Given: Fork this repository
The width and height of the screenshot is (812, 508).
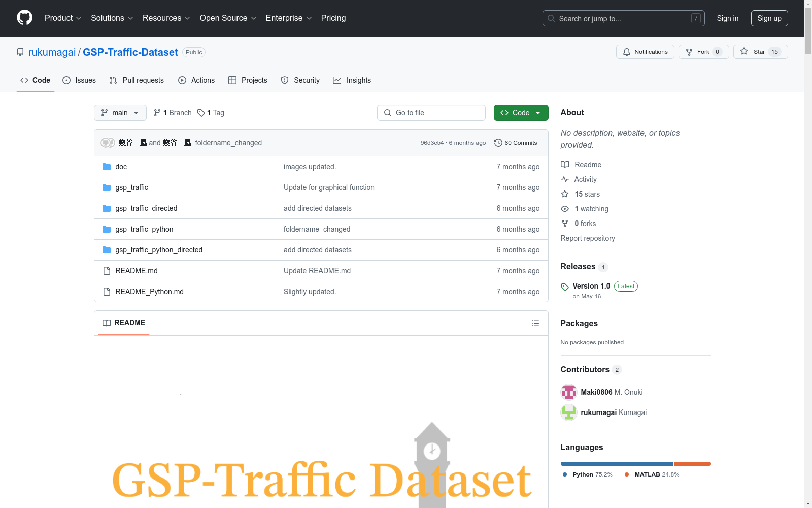Looking at the screenshot, I should tap(703, 52).
